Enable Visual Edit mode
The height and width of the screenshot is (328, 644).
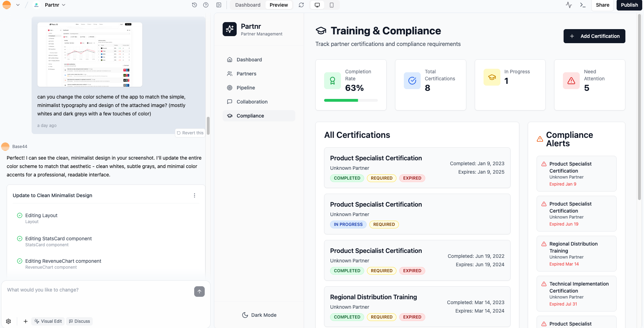click(x=48, y=321)
